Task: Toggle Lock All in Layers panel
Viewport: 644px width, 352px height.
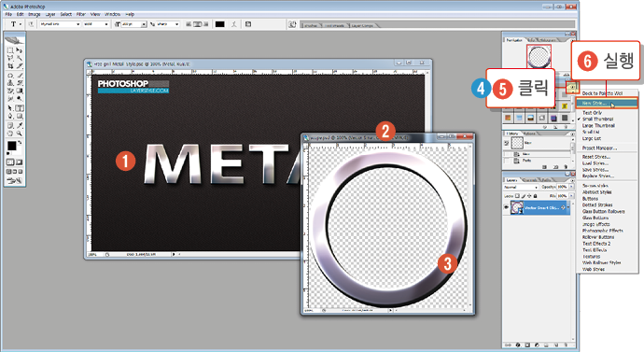Action: coord(535,196)
